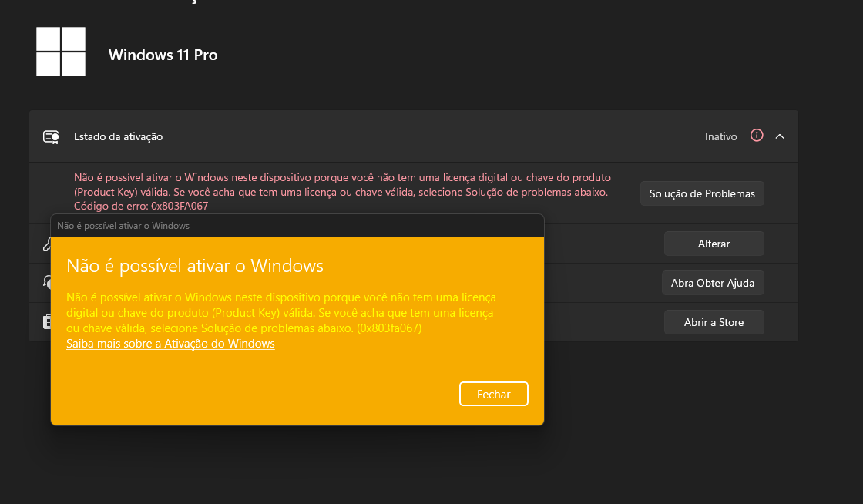Viewport: 863px width, 504px height.
Task: Click the dialog title bar text
Action: 123,226
